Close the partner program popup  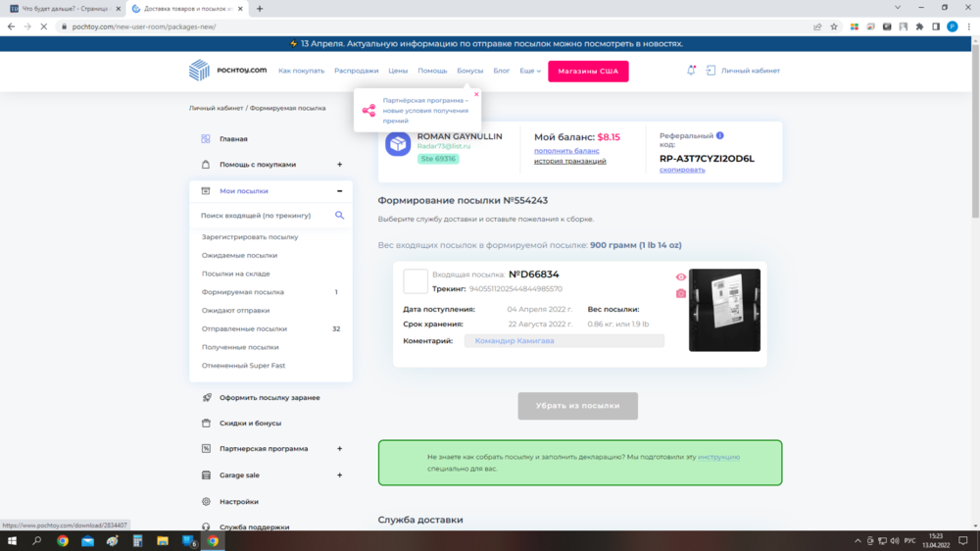(x=476, y=95)
